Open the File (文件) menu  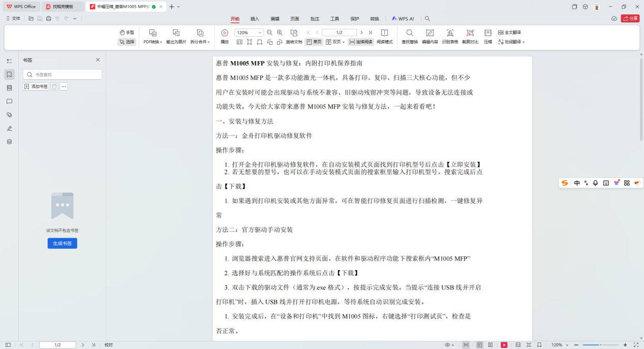(13, 18)
